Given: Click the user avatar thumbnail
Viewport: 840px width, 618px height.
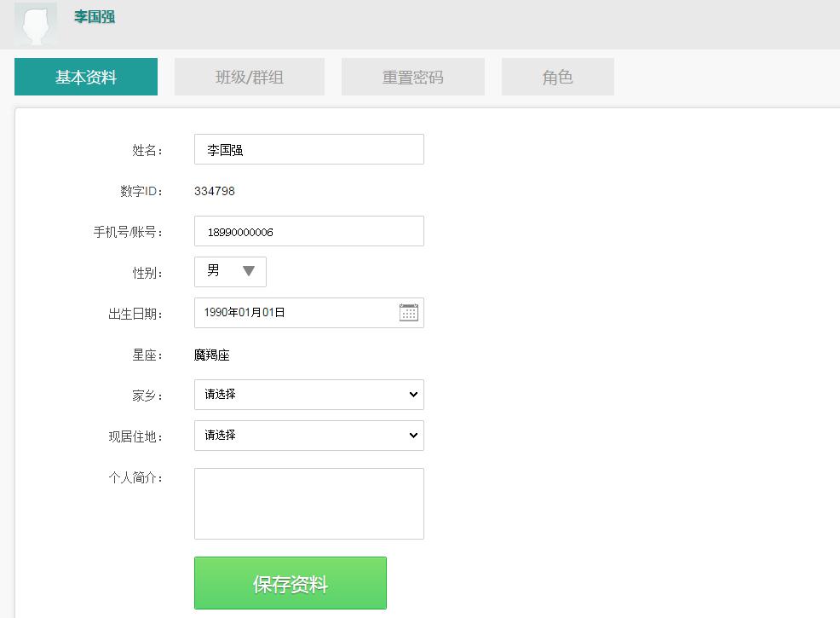Looking at the screenshot, I should point(36,24).
